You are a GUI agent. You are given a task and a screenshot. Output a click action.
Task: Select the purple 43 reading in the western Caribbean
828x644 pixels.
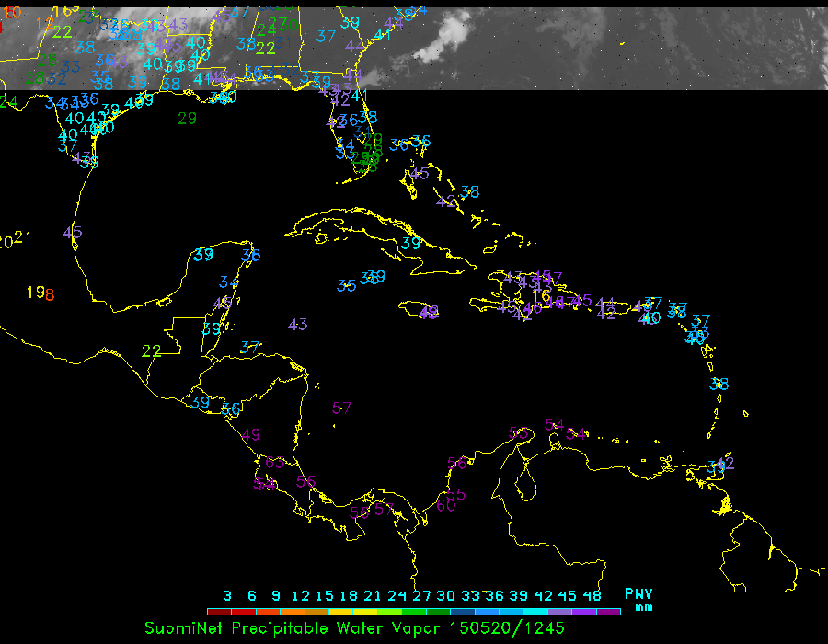point(297,324)
